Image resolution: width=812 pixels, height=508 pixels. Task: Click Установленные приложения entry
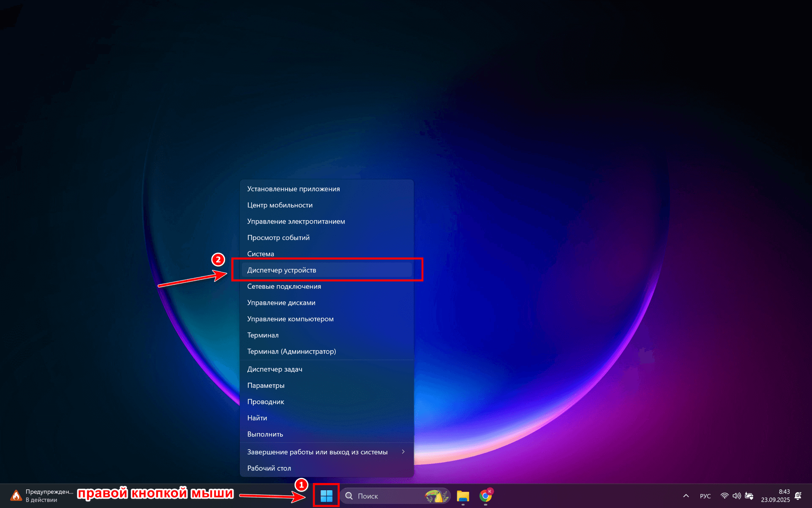(294, 189)
